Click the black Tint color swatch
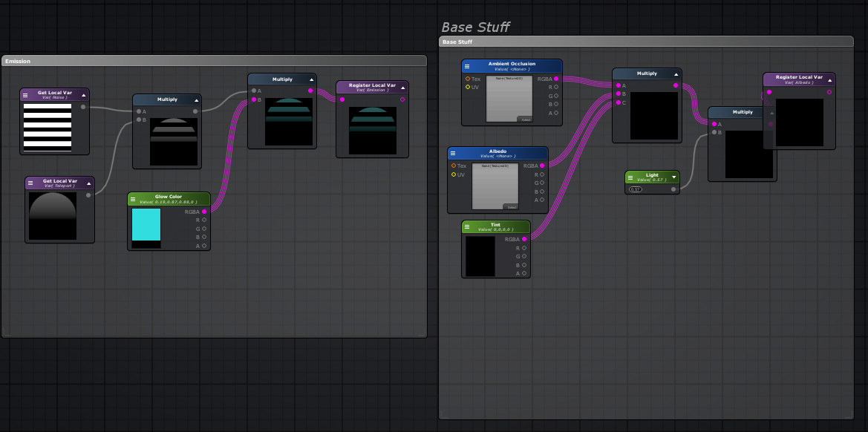The height and width of the screenshot is (432, 868). click(480, 257)
